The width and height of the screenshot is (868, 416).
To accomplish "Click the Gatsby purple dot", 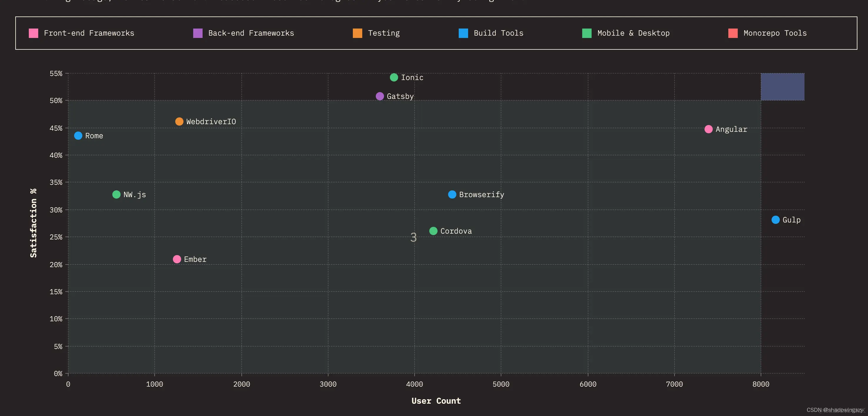I will click(x=379, y=96).
